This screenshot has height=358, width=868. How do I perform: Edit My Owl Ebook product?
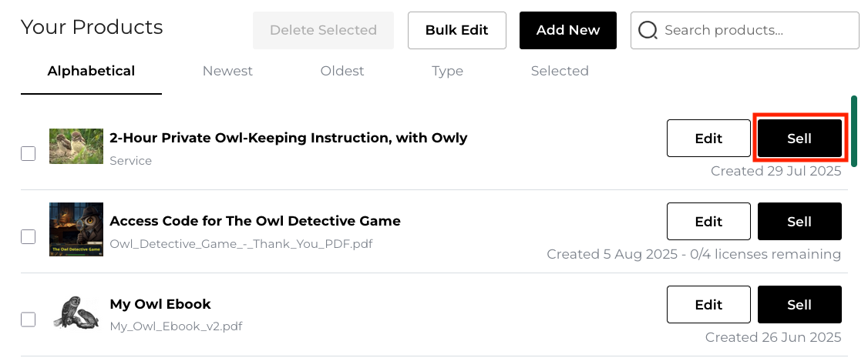708,305
